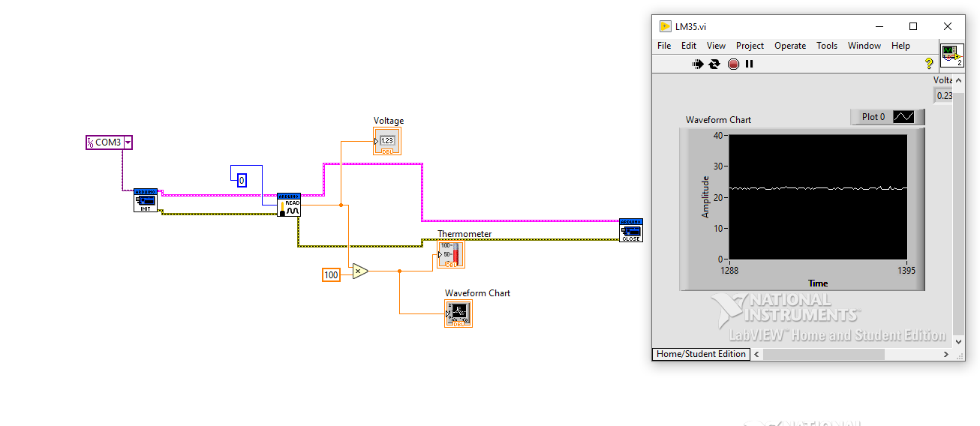Click the Amplitude axis label
The width and height of the screenshot is (980, 426).
705,196
